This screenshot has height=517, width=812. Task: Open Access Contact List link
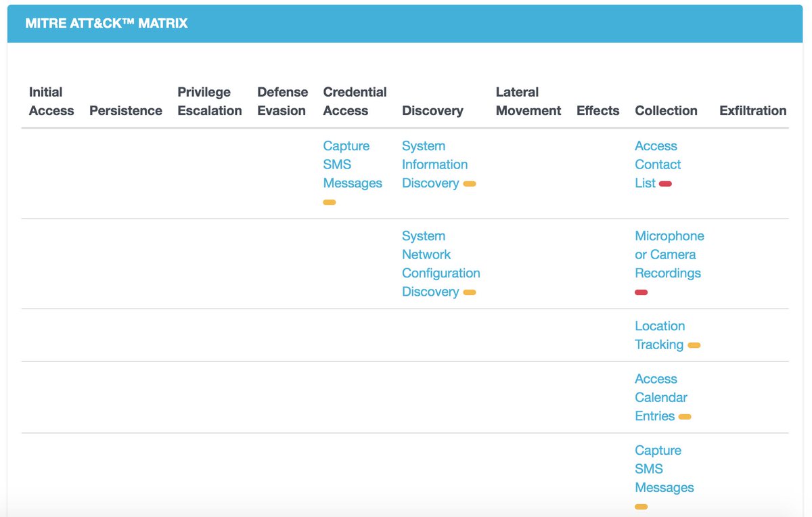pyautogui.click(x=658, y=164)
